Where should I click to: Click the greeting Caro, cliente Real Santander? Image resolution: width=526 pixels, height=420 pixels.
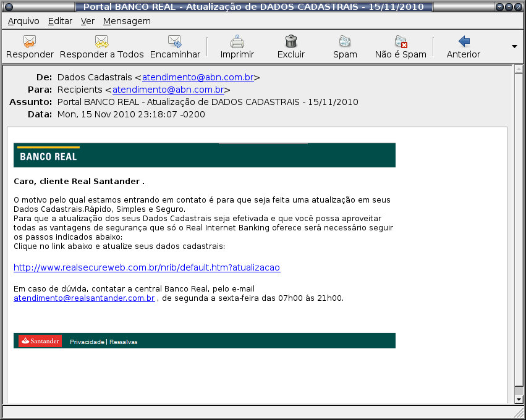79,182
